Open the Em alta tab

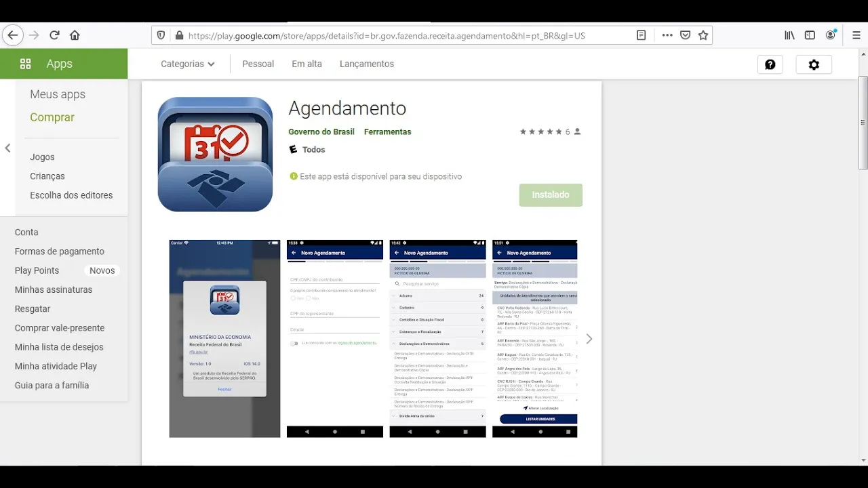307,64
